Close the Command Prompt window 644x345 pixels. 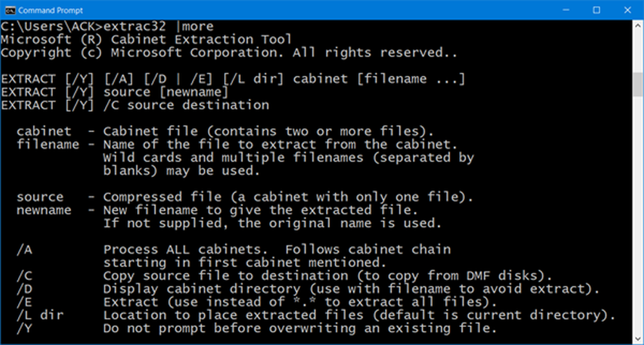[x=626, y=10]
